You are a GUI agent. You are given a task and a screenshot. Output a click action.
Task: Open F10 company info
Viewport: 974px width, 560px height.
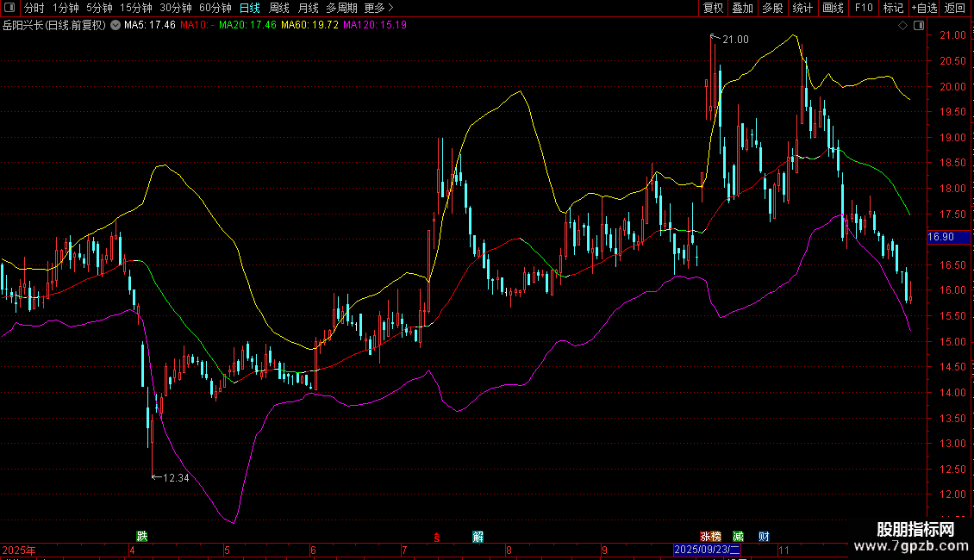(x=864, y=8)
